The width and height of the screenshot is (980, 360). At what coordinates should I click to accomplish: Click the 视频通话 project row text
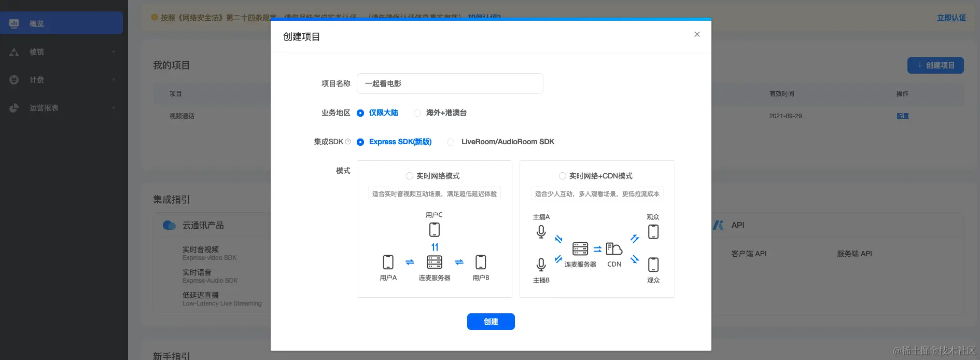(182, 116)
